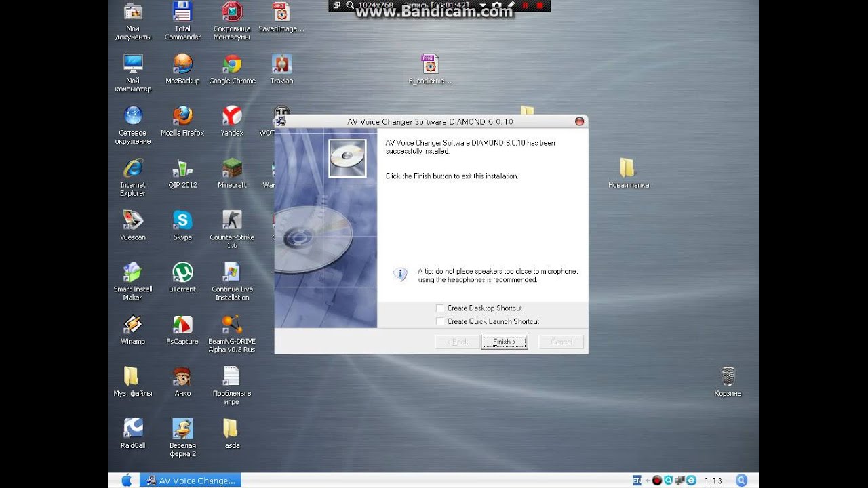
Task: Open Continue Live Installation shortcut
Action: (x=232, y=282)
